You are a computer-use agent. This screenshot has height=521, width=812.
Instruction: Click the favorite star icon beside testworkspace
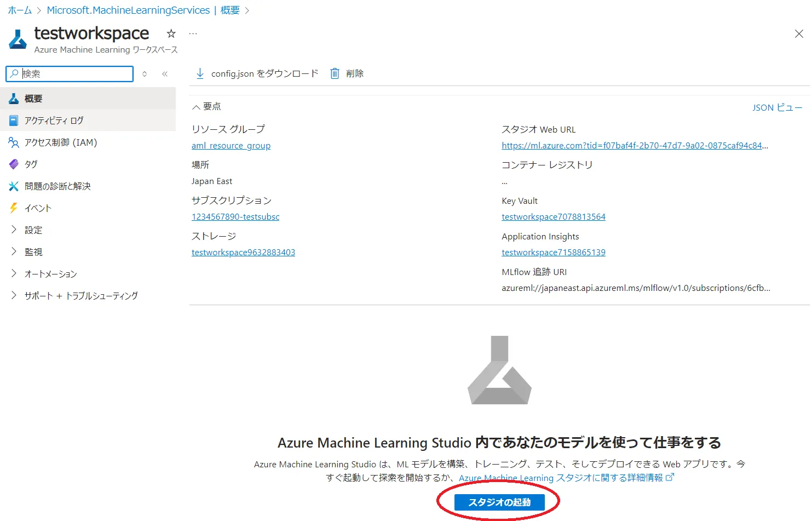coord(171,33)
